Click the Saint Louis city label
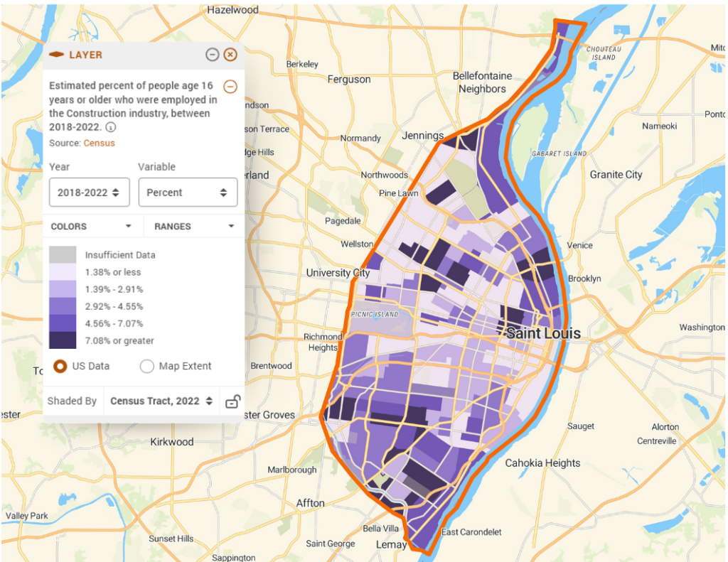Image resolution: width=728 pixels, height=562 pixels. 542,333
